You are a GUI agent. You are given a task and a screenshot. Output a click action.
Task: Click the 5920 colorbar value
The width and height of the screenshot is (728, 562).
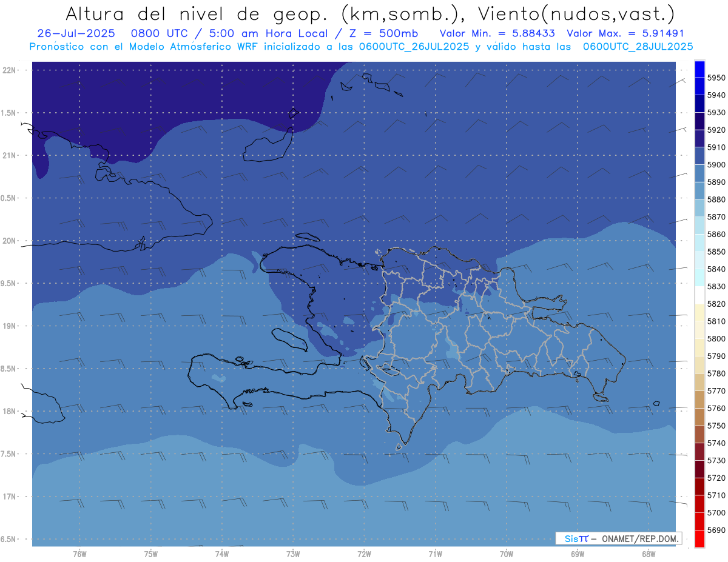pos(716,130)
